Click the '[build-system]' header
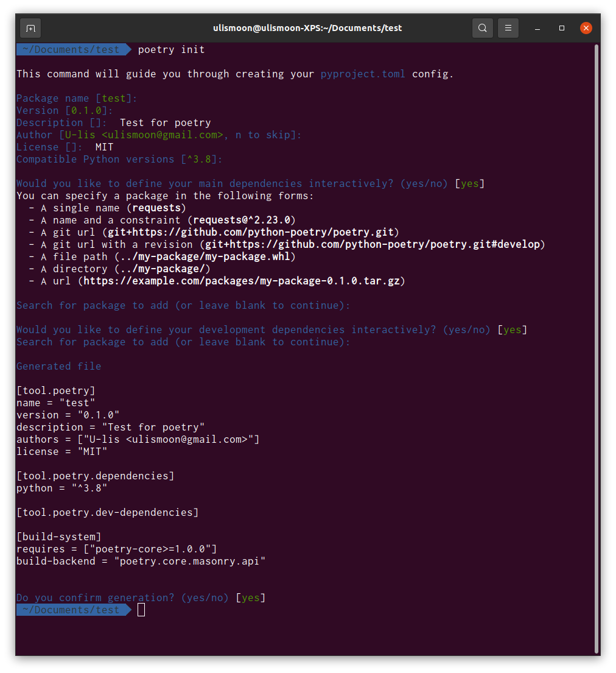The image size is (616, 673). pyautogui.click(x=59, y=537)
